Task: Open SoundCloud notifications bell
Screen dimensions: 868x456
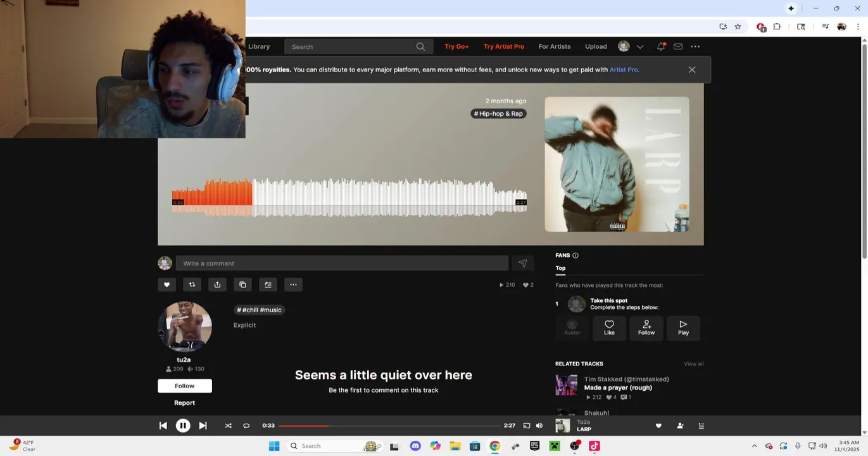Action: pyautogui.click(x=660, y=46)
